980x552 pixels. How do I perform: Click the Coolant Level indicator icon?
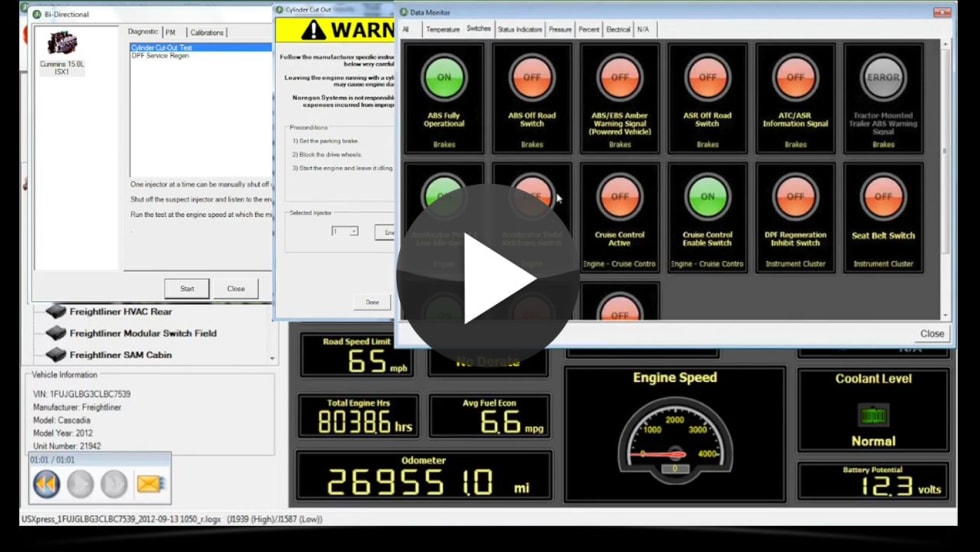coord(873,415)
